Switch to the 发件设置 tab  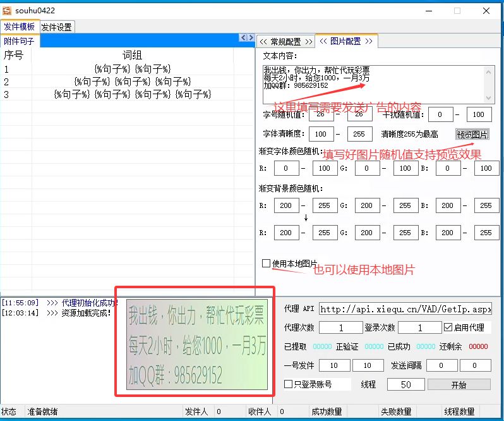57,27
